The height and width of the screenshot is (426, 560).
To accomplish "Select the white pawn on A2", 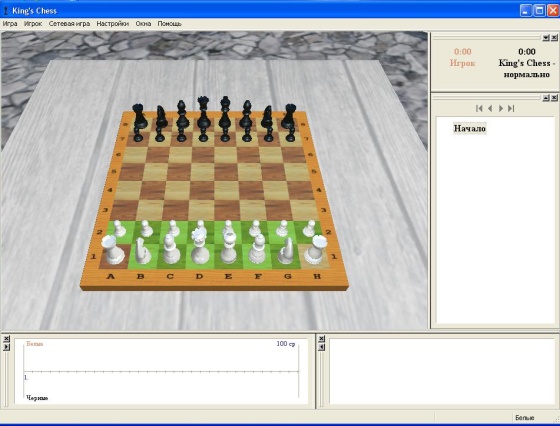I will [x=119, y=229].
